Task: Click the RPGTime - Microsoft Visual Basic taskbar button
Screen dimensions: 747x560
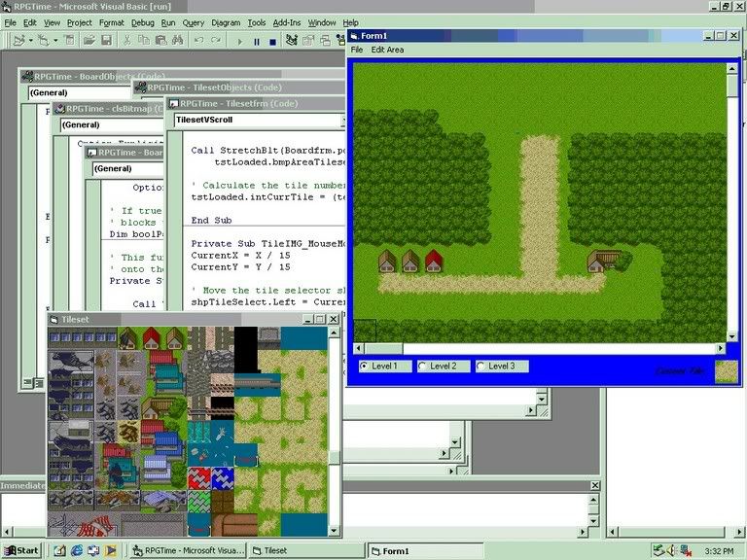Action: point(188,551)
